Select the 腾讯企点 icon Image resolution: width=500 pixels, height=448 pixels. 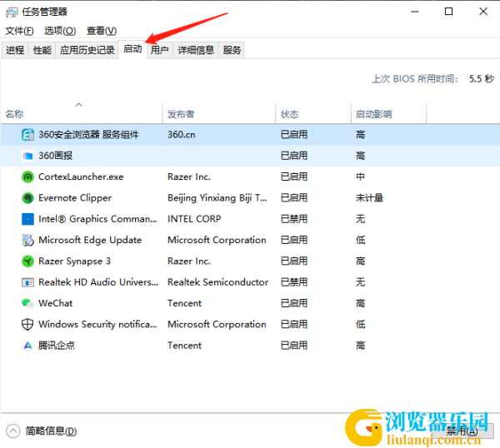point(27,346)
